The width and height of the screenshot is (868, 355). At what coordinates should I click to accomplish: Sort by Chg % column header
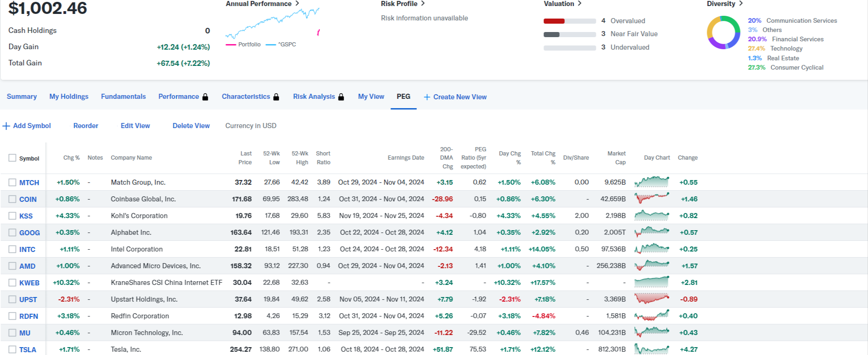[x=71, y=158]
